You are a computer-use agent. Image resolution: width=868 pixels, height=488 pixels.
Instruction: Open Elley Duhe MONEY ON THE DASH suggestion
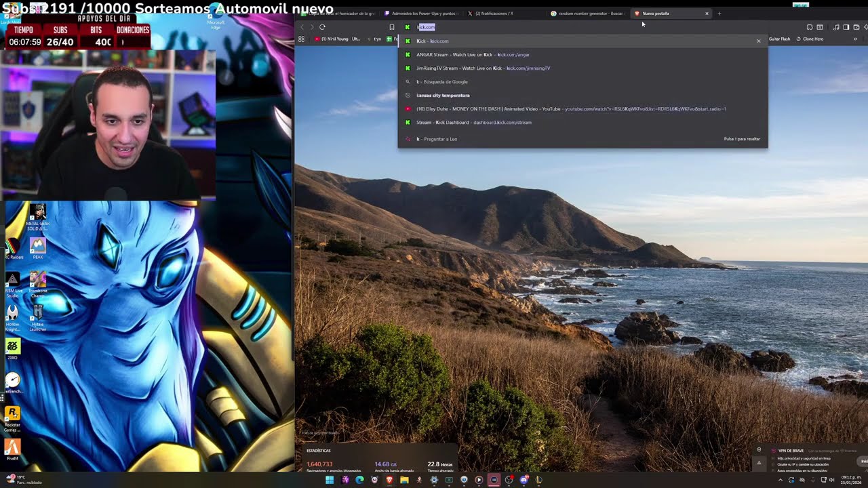coord(583,109)
